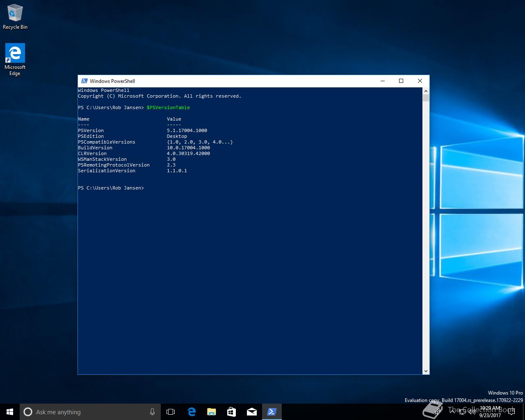Open the PowerShell window system menu icon
Screen dimensions: 525x420
(x=84, y=81)
